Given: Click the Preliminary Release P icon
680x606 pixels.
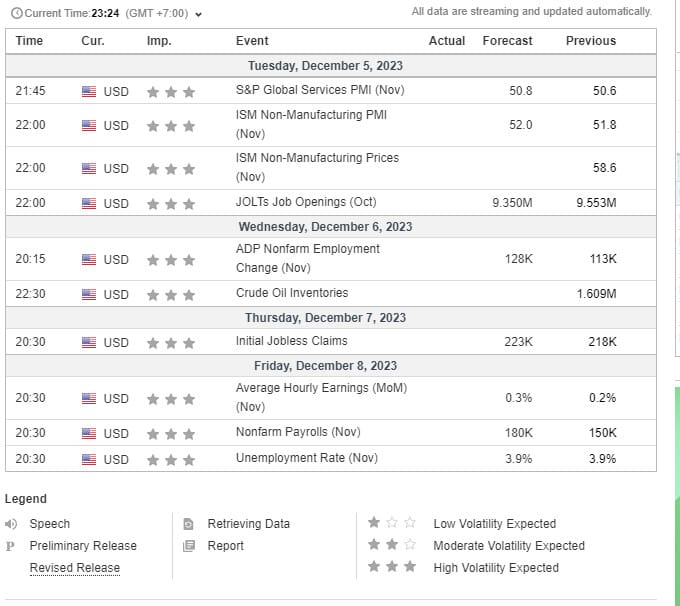Looking at the screenshot, I should point(10,546).
